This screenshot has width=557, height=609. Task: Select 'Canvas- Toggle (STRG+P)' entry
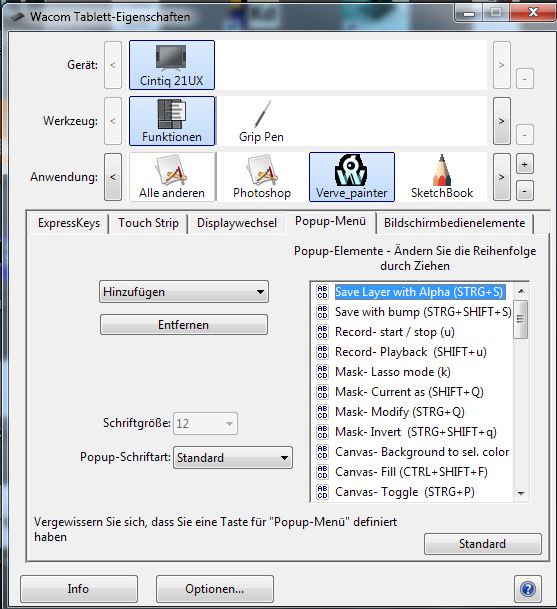tap(405, 492)
